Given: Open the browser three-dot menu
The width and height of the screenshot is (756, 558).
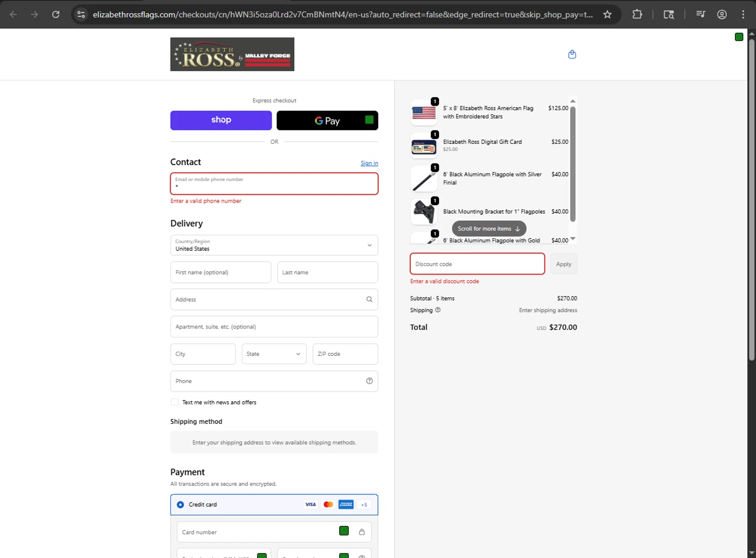Looking at the screenshot, I should (743, 14).
